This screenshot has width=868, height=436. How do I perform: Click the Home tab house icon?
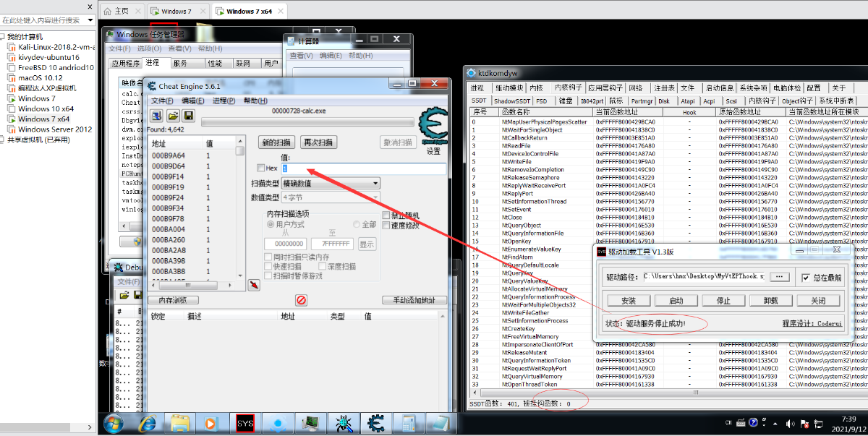point(108,12)
